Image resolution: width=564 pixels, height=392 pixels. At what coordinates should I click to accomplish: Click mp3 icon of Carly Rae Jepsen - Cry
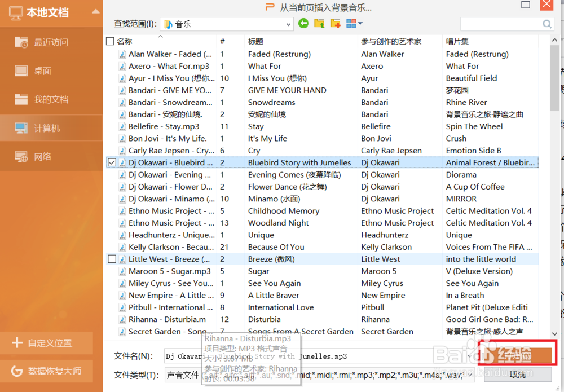click(x=122, y=151)
